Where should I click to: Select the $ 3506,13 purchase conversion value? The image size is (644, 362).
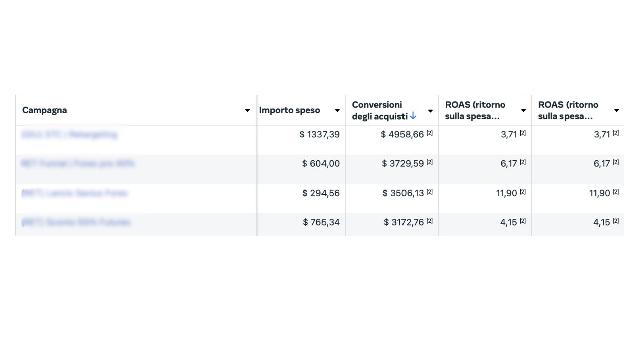(x=403, y=193)
